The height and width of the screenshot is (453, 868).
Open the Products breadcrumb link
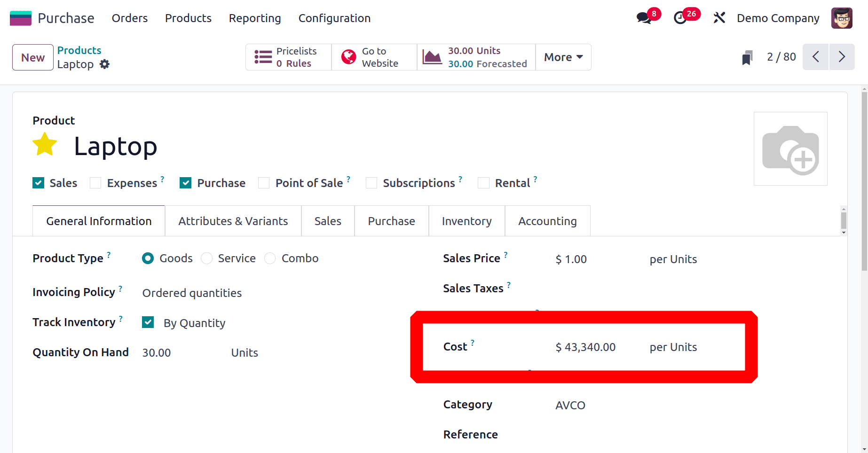[79, 50]
